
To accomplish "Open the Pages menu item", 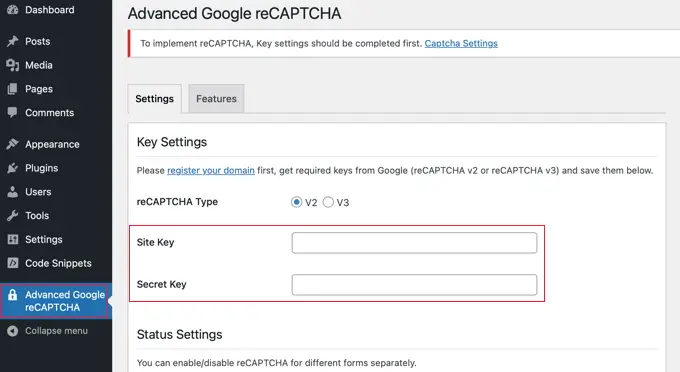I will click(x=39, y=89).
